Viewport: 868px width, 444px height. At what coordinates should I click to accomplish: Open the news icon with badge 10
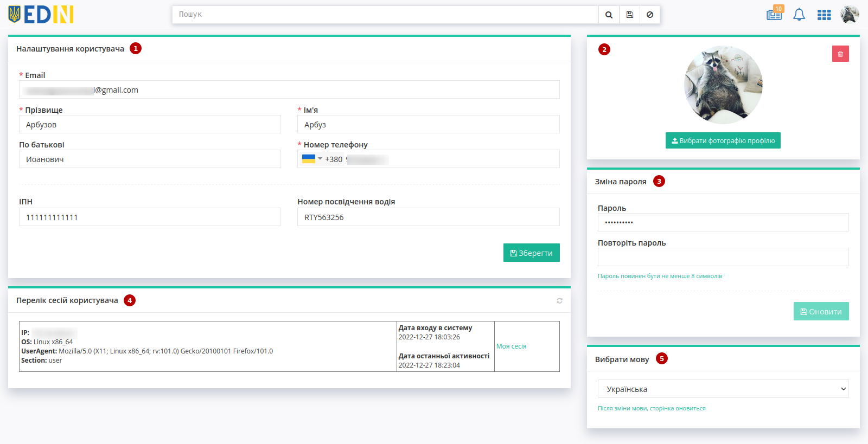(x=774, y=14)
